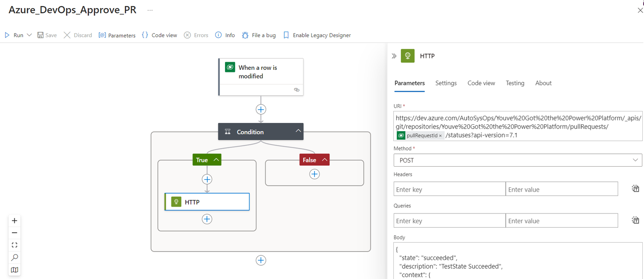Zoom in on the flow canvas
Screen dimensions: 644x279
15,220
